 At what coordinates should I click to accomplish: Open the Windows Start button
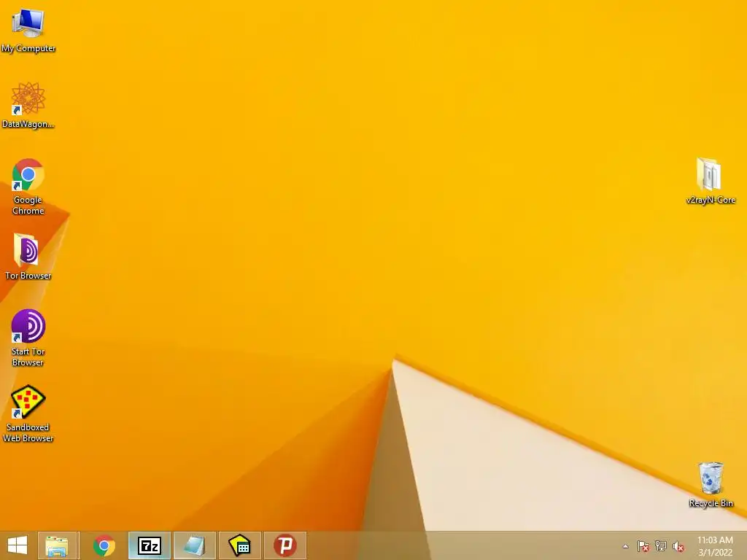coord(18,545)
